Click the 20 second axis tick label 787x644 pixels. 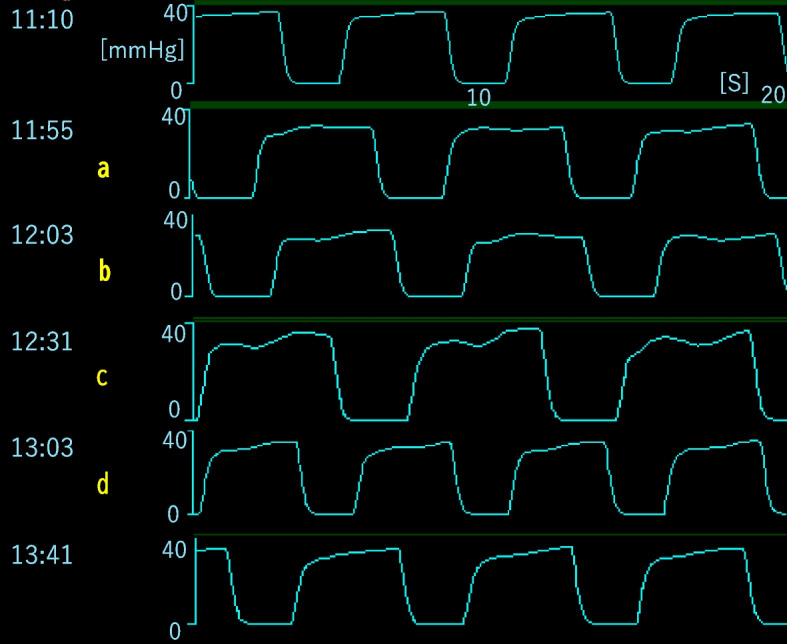click(773, 95)
